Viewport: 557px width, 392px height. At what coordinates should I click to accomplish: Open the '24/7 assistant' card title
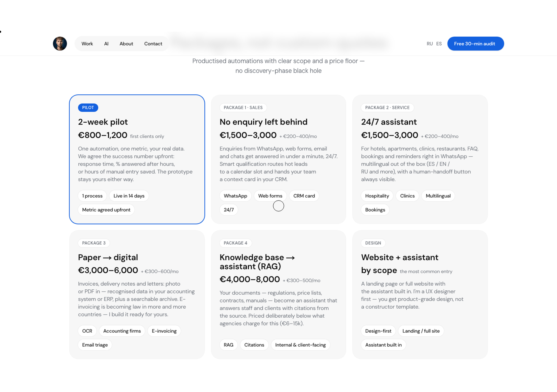coord(389,122)
